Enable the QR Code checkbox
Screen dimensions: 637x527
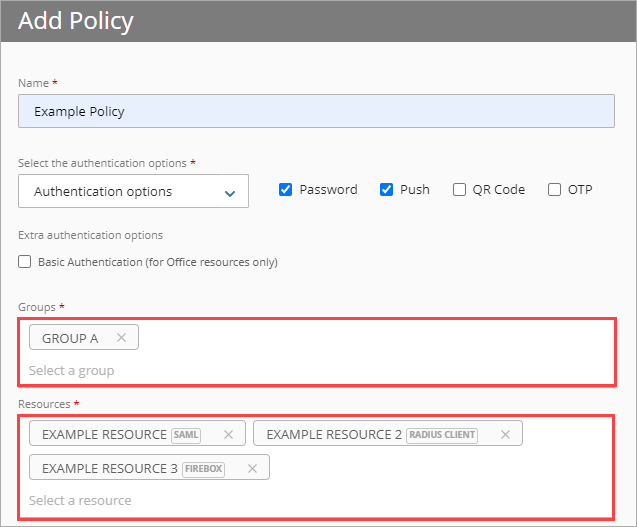pos(459,190)
